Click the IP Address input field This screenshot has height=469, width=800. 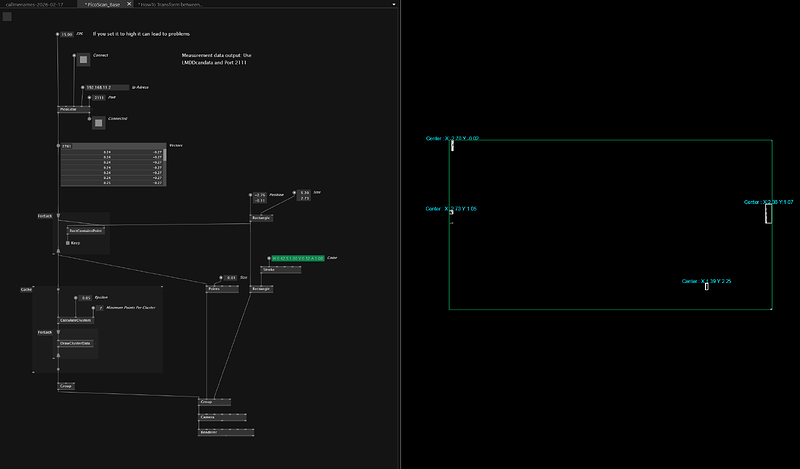[x=105, y=88]
